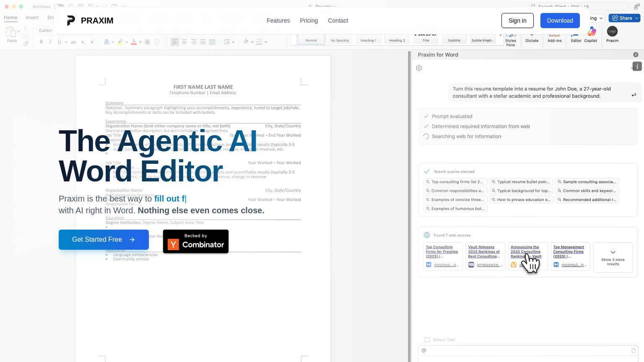Click the info icon in Praxim panel

pyautogui.click(x=637, y=66)
